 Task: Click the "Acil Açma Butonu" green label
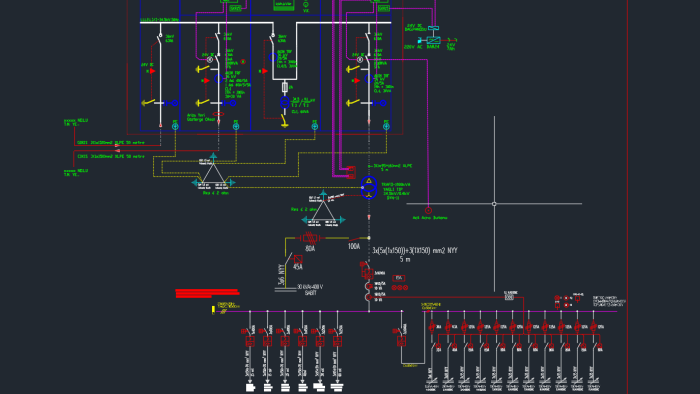point(429,218)
